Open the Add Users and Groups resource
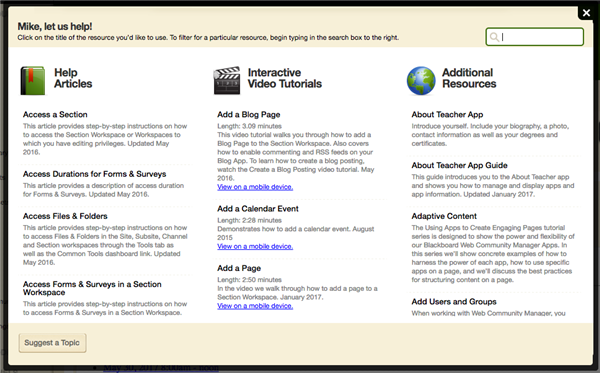This screenshot has height=373, width=600. (454, 301)
